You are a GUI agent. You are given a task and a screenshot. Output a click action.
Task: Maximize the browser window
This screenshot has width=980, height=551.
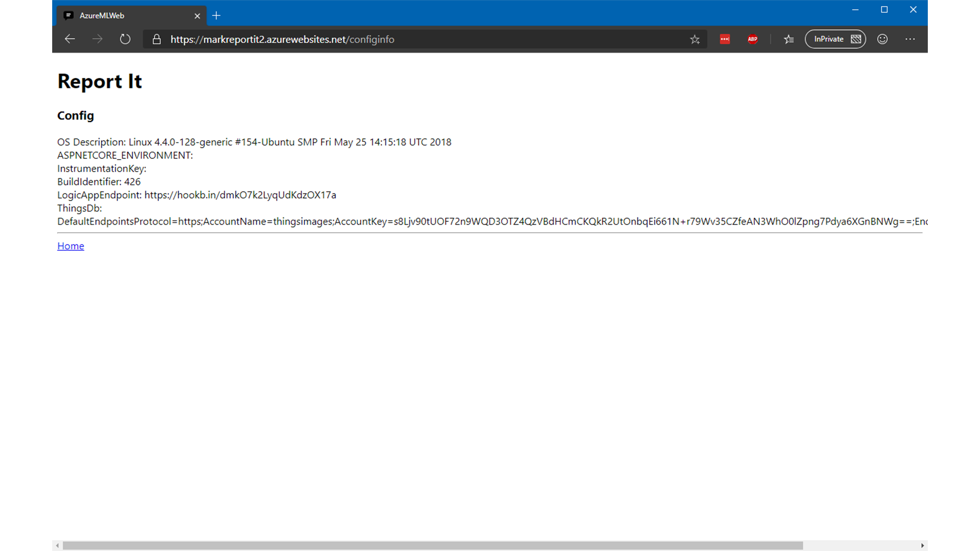(884, 10)
